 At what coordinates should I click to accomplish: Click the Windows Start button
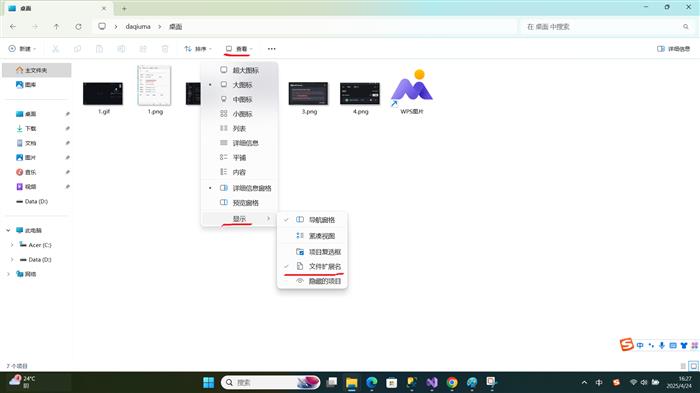(208, 382)
